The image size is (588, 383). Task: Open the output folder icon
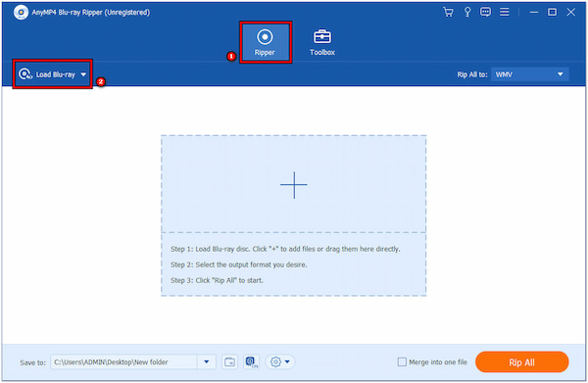pos(229,362)
